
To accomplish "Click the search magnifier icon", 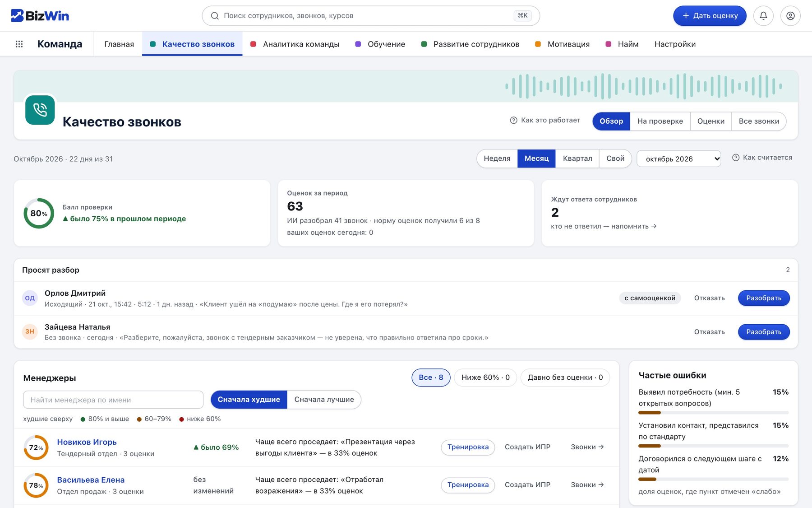I will point(215,16).
